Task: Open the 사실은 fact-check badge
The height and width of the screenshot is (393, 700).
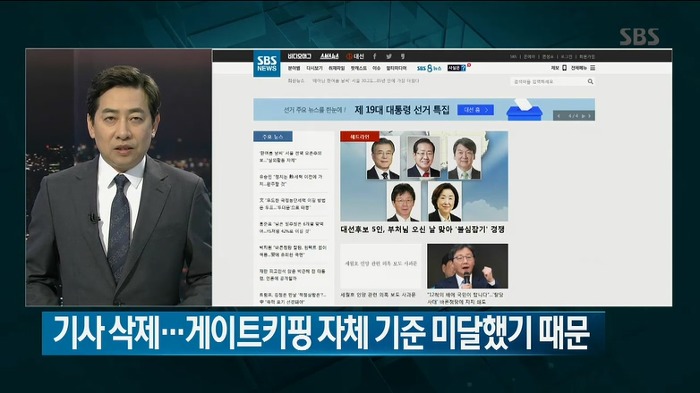Action: click(457, 68)
